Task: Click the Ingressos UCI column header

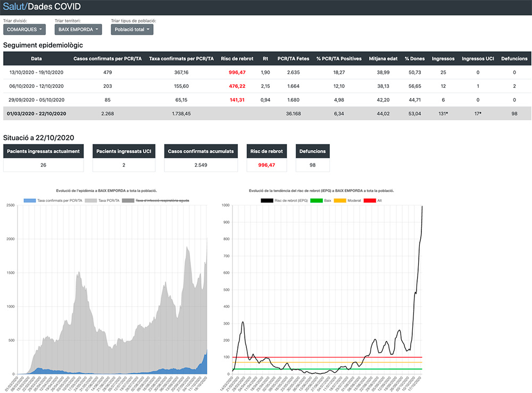Action: click(478, 59)
